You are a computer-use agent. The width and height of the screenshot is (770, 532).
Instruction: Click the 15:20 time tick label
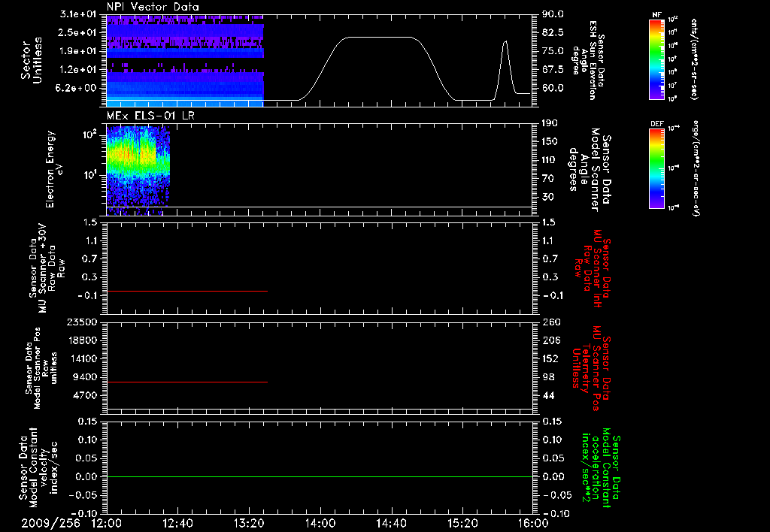[462, 523]
